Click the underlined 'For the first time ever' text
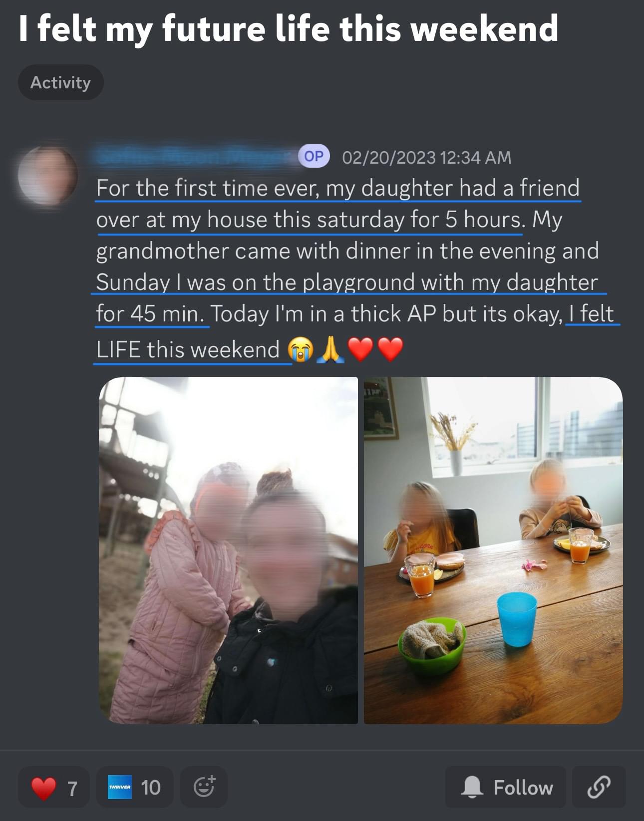 [207, 188]
